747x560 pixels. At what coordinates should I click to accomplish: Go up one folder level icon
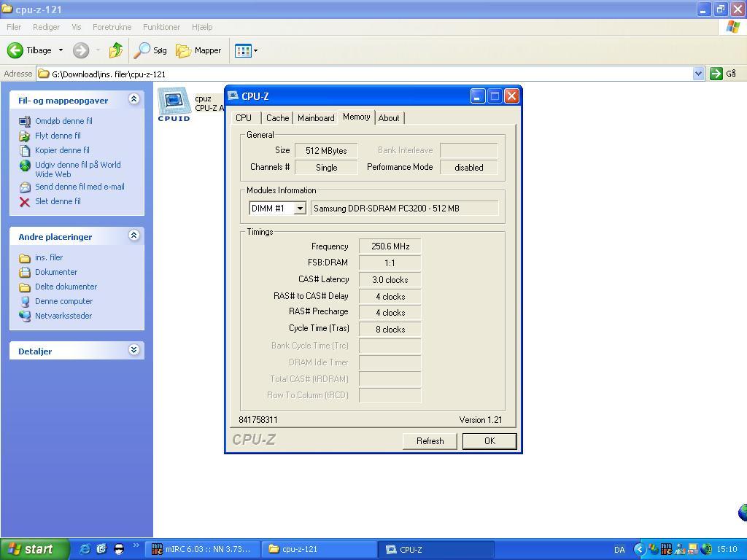116,50
